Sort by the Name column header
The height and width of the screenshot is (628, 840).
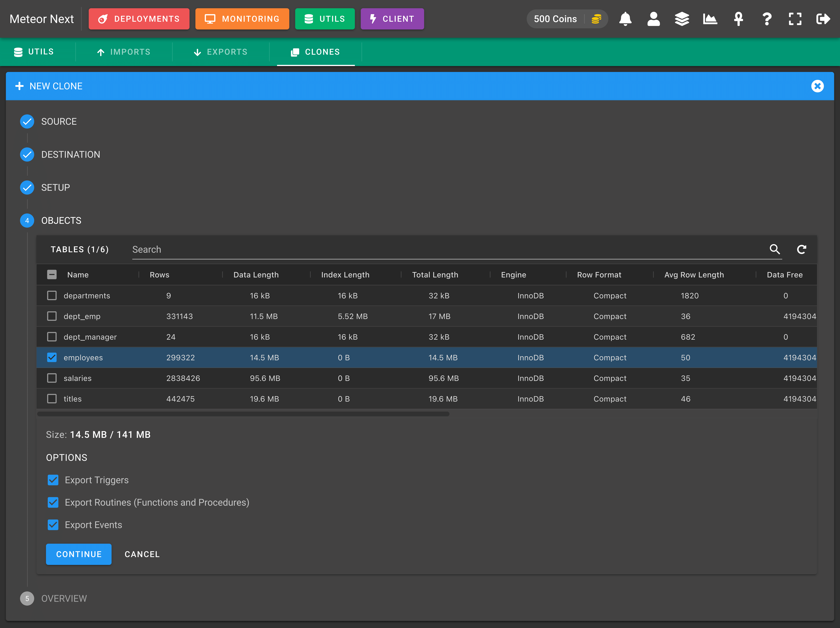tap(78, 275)
